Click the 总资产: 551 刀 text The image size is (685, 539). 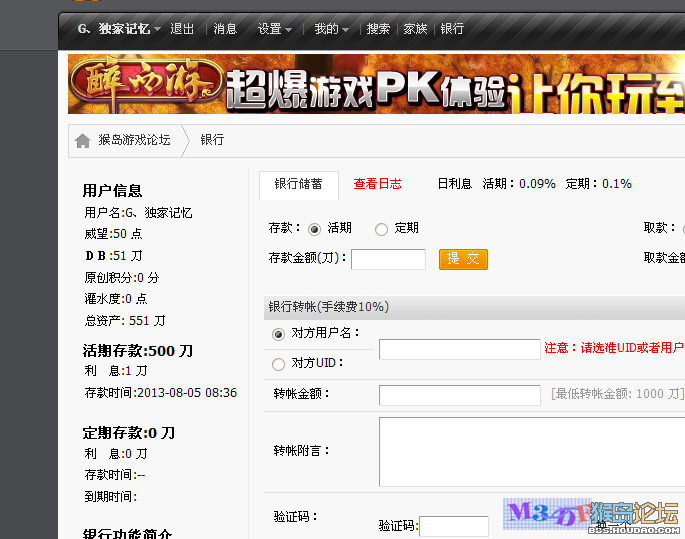pyautogui.click(x=125, y=321)
